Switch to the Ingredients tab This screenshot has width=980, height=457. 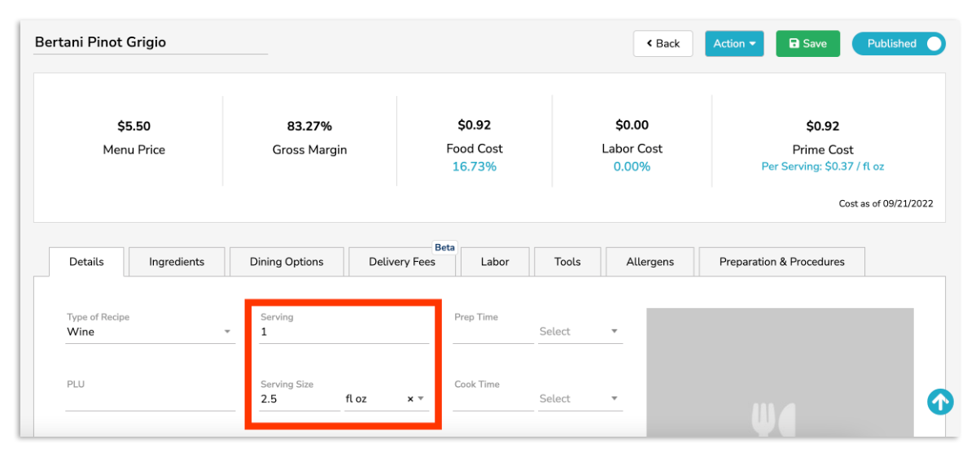[x=177, y=262]
